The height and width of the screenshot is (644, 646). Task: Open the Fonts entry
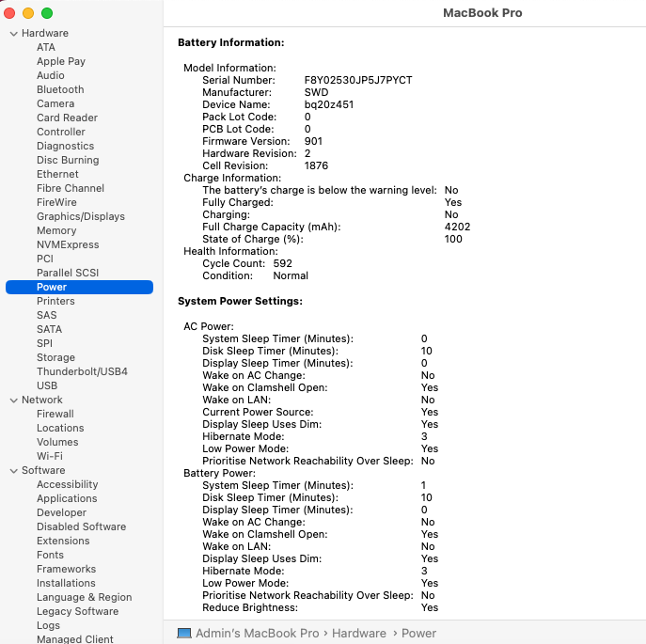pos(50,555)
